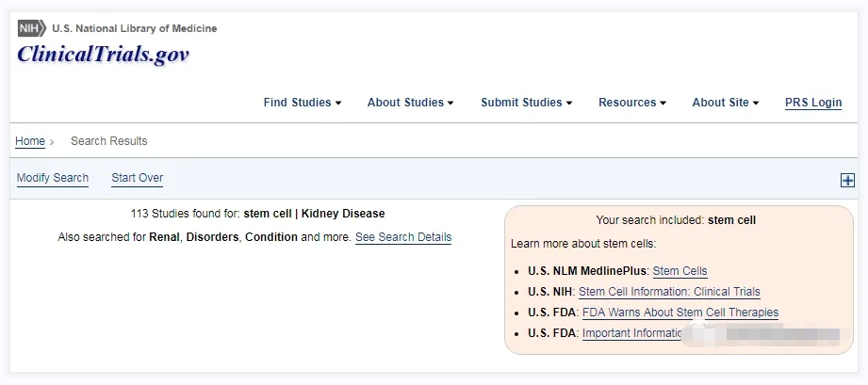Open the ClinicalTrials.gov site logo

(103, 55)
